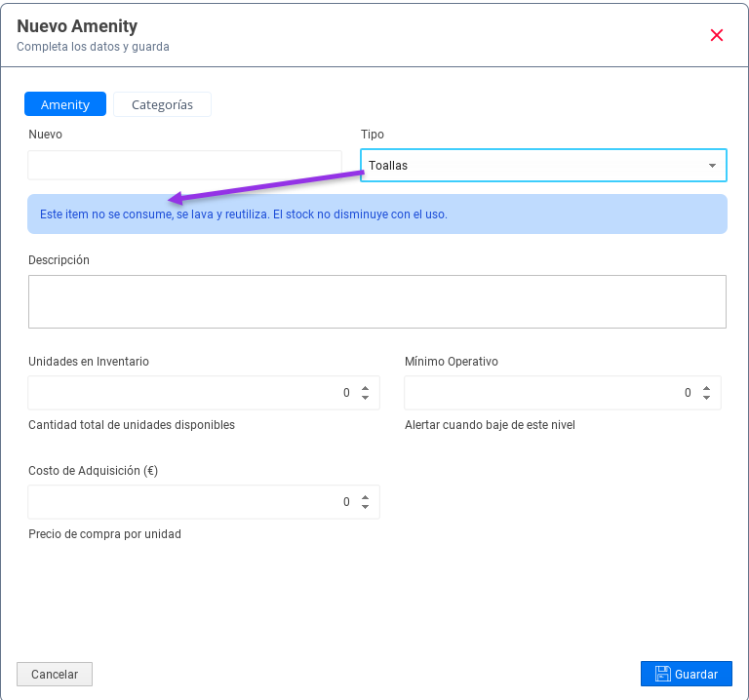The height and width of the screenshot is (700, 749).
Task: Click inside the Descripción text area
Action: pos(376,301)
